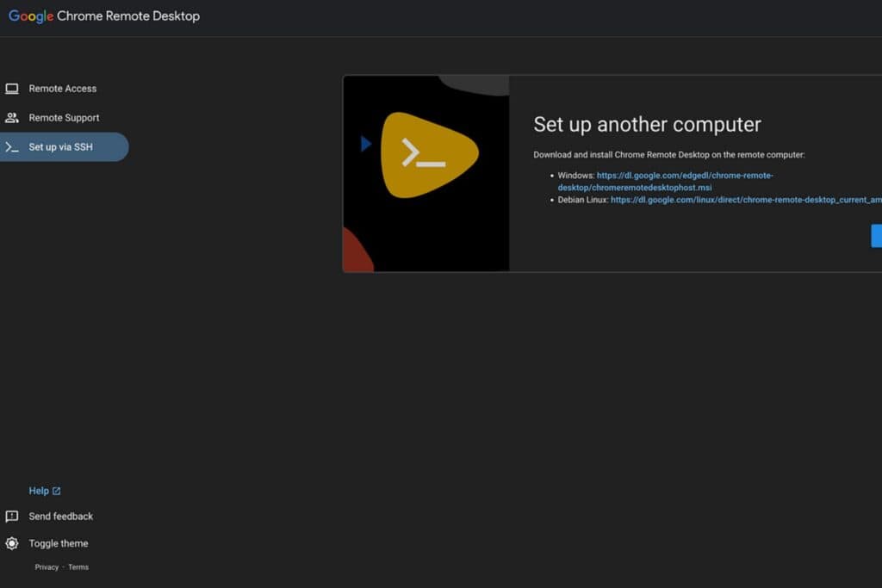This screenshot has width=882, height=588.
Task: Click the Remote Support people icon
Action: (x=13, y=117)
